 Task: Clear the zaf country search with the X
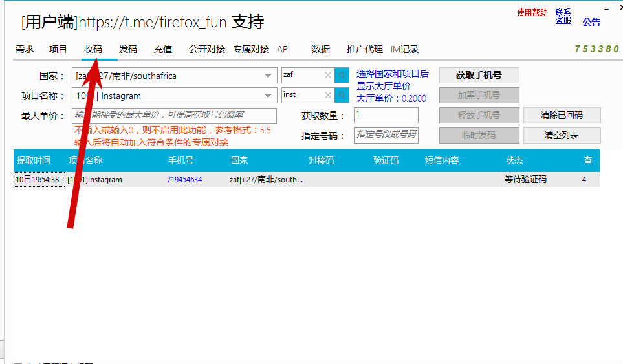pyautogui.click(x=328, y=75)
